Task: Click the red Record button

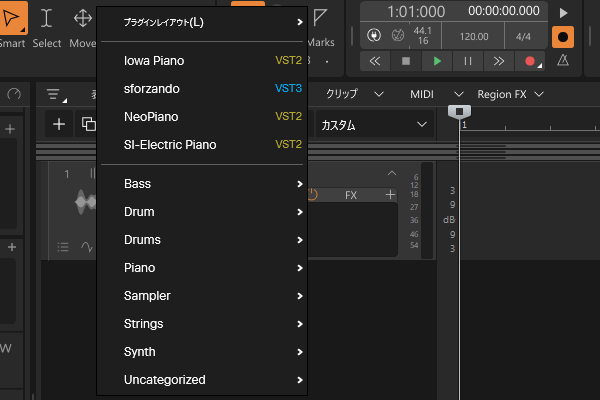Action: [530, 61]
